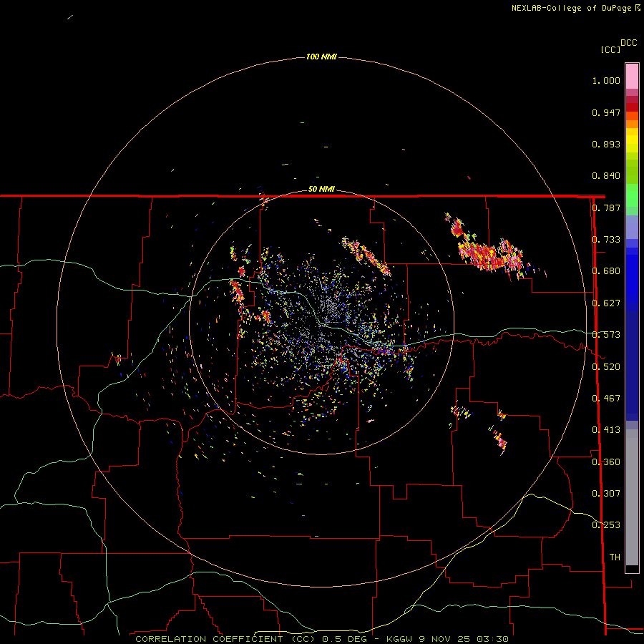644x644 pixels.
Task: Click the 50 NMI range ring label
Action: coord(321,189)
